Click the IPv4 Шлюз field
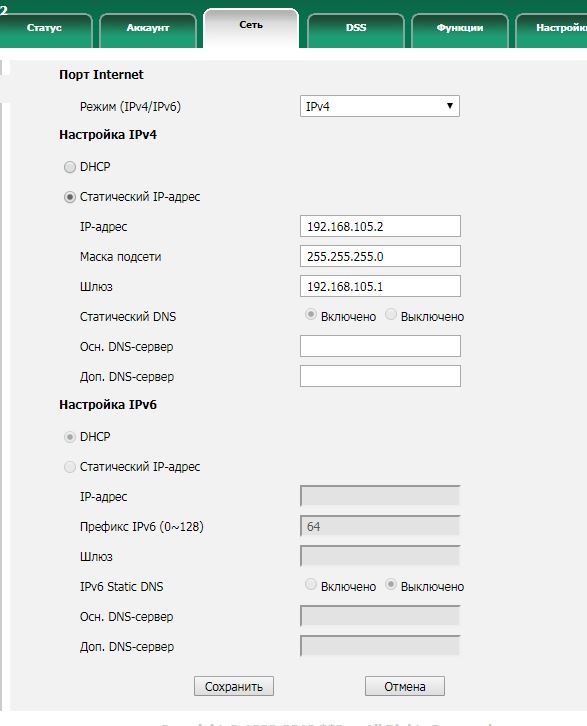This screenshot has height=726, width=587. [380, 286]
